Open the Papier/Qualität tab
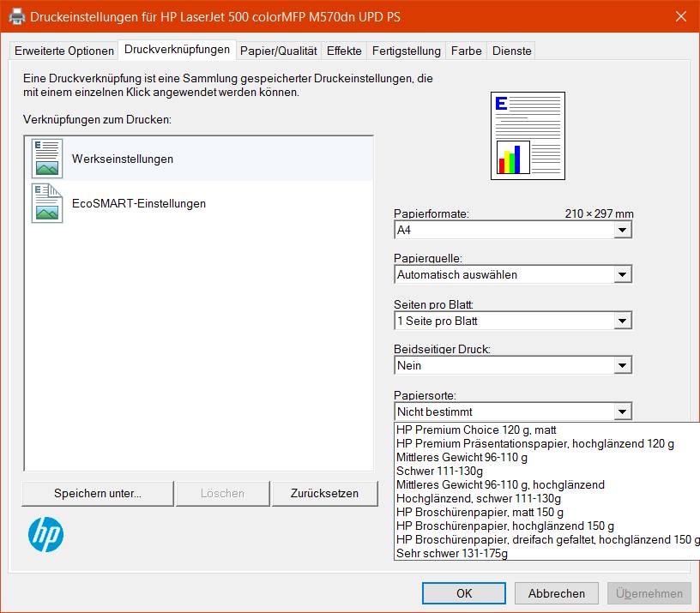The image size is (700, 613). pos(278,51)
